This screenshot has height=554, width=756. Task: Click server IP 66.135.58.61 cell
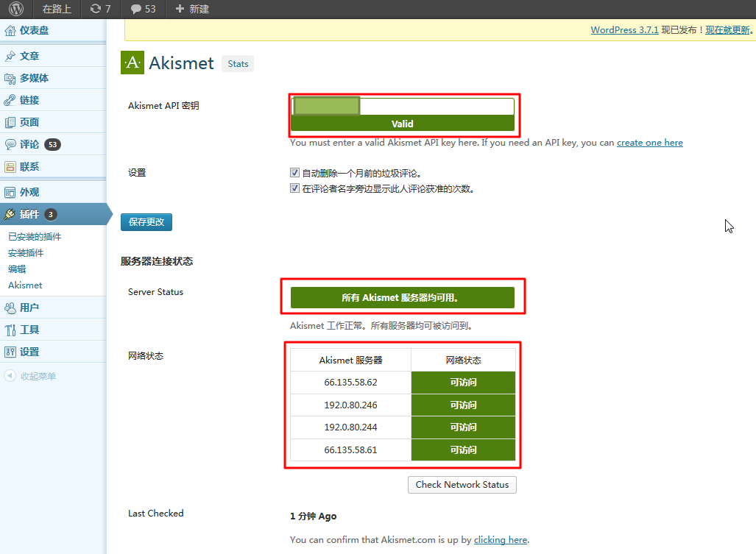tap(350, 450)
